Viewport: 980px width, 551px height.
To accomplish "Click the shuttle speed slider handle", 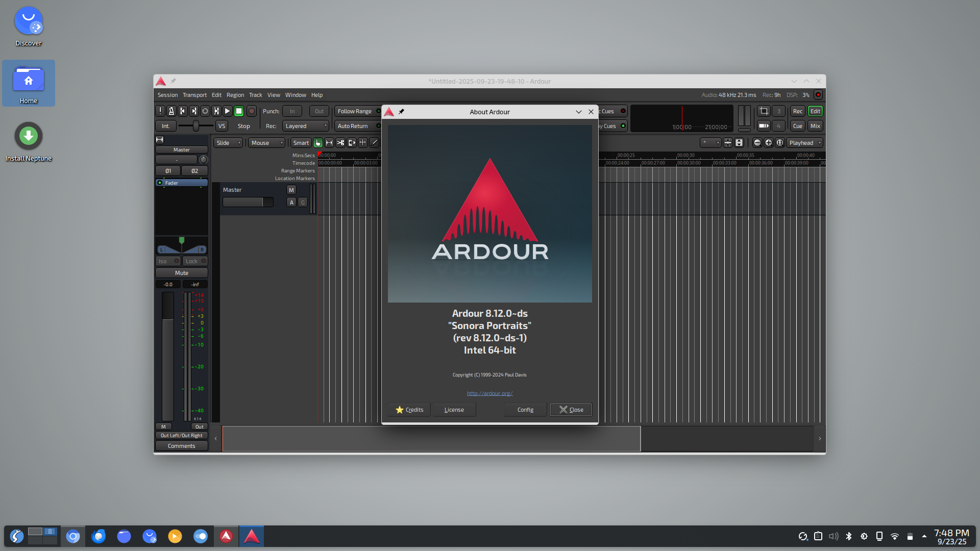I will pos(195,126).
